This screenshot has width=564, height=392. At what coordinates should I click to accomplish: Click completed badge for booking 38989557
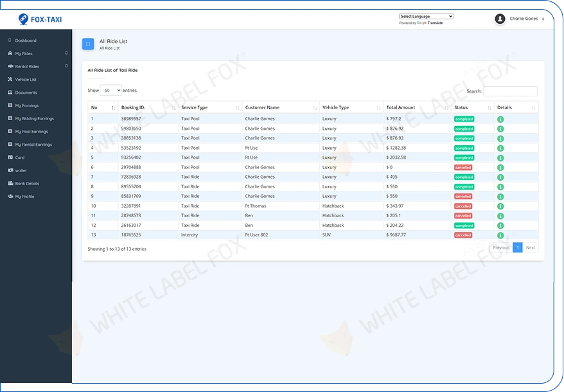pos(464,119)
